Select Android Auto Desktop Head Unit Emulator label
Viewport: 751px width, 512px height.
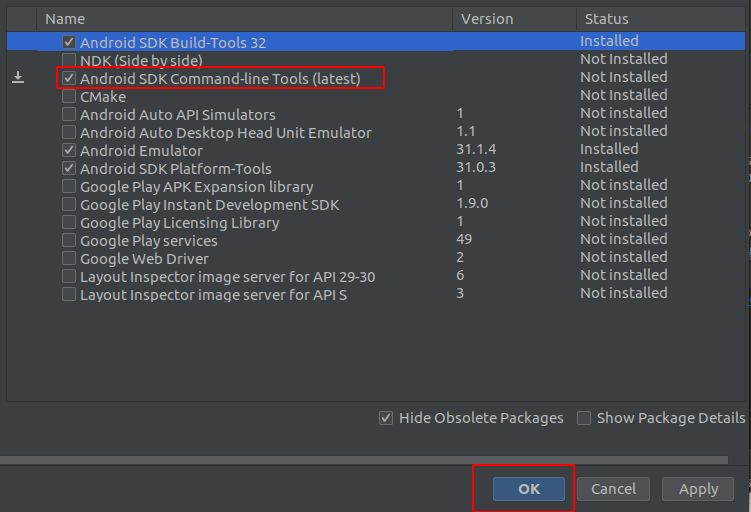(226, 133)
